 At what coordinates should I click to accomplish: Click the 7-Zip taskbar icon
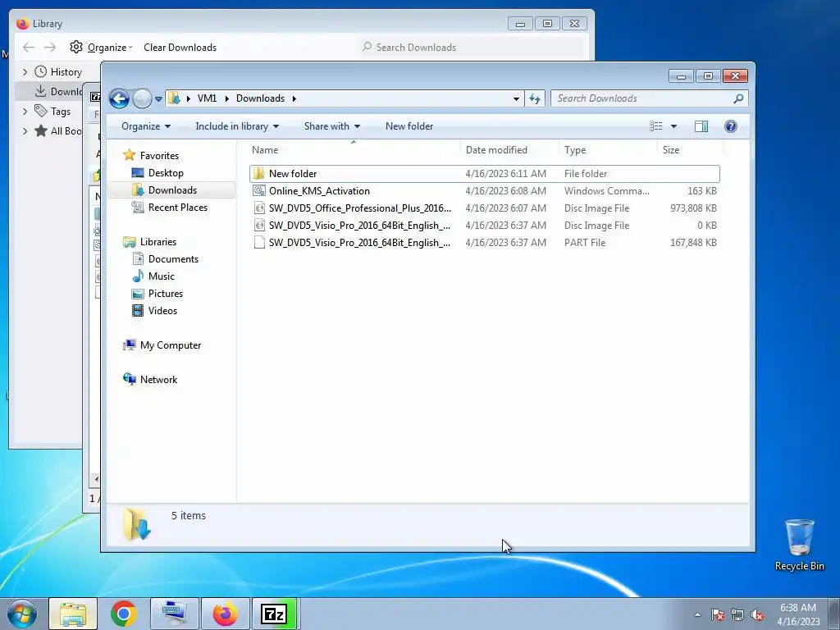coord(274,614)
